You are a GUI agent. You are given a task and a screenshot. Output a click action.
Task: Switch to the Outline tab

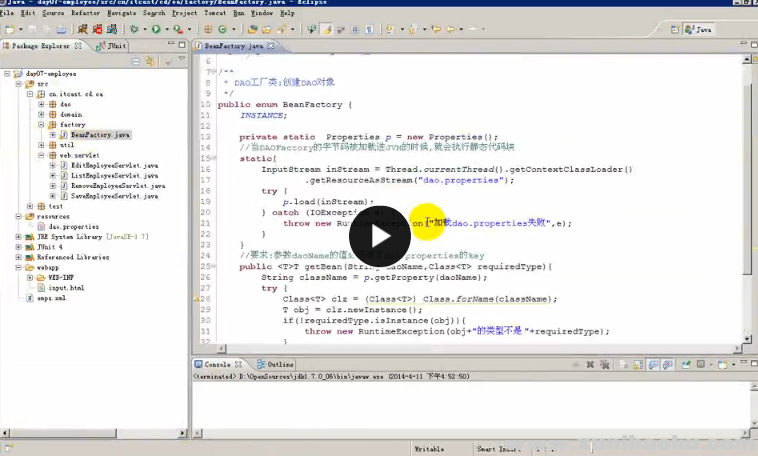point(280,365)
